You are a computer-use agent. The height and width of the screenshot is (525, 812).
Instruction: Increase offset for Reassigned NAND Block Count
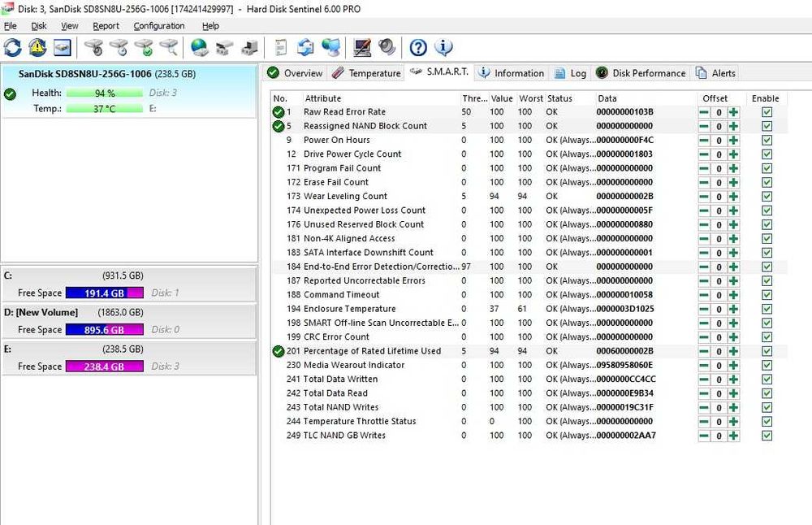point(733,127)
